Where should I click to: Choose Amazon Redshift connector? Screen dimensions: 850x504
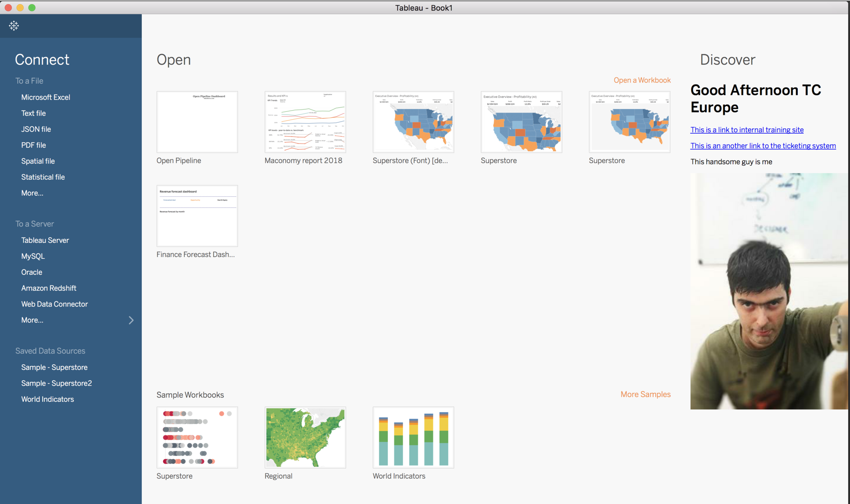(49, 288)
